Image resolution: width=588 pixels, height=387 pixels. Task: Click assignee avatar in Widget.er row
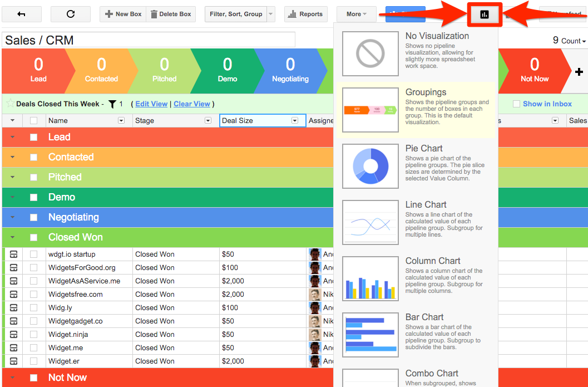[x=315, y=361]
